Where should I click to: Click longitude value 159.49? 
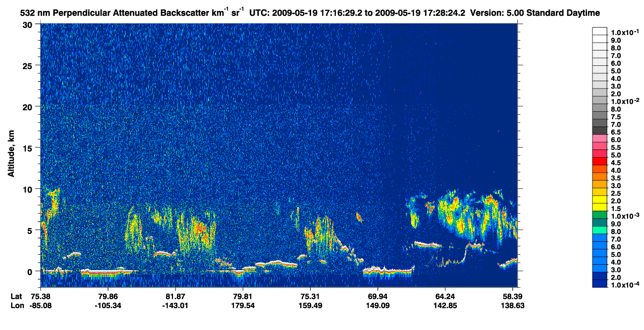pyautogui.click(x=310, y=306)
